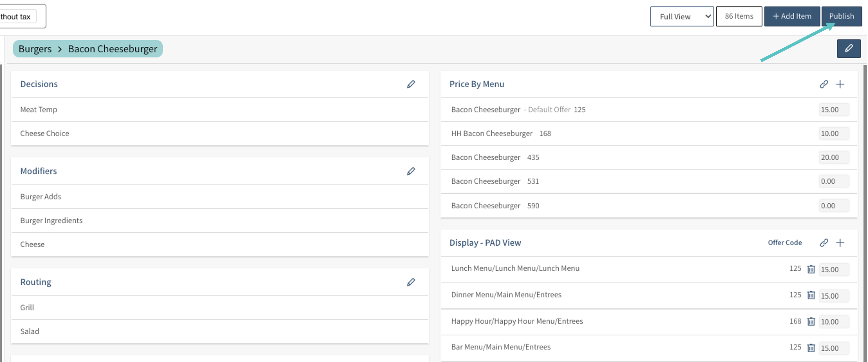Edit the Decisions section via pencil icon

pos(410,84)
